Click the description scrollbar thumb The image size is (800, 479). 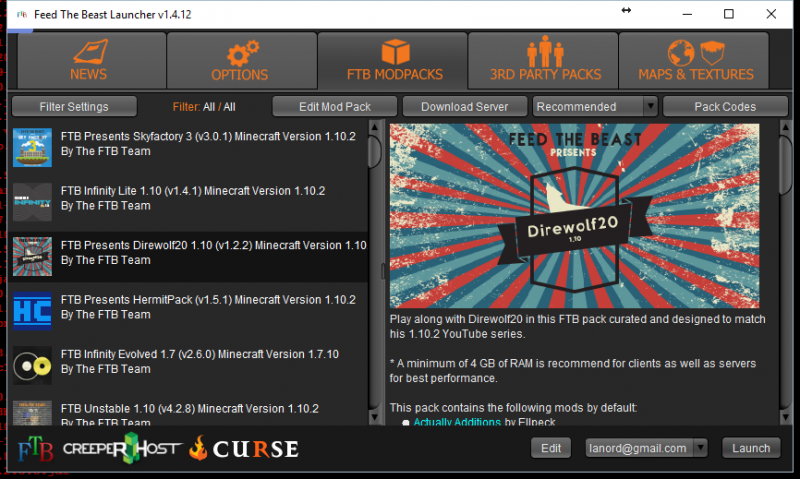(x=786, y=164)
